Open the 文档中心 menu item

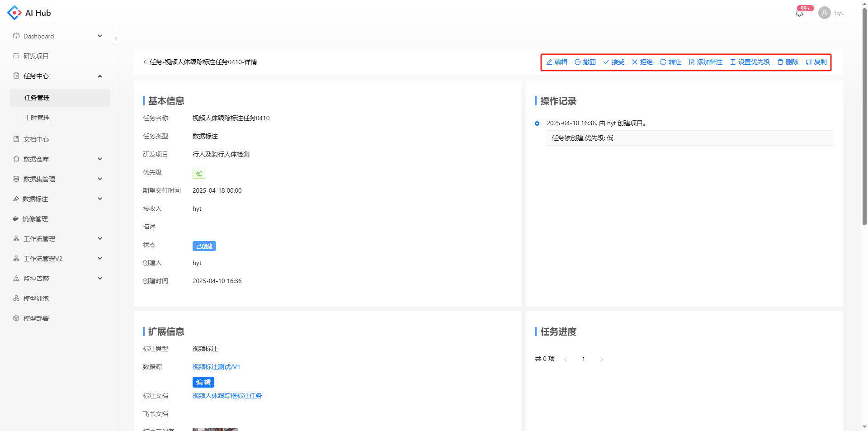pyautogui.click(x=58, y=139)
